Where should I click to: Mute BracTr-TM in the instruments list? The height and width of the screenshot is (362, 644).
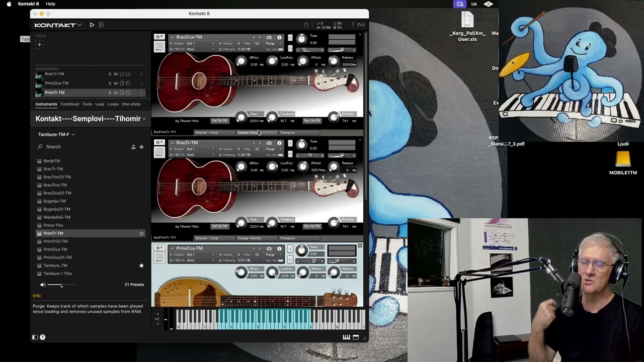pyautogui.click(x=116, y=74)
